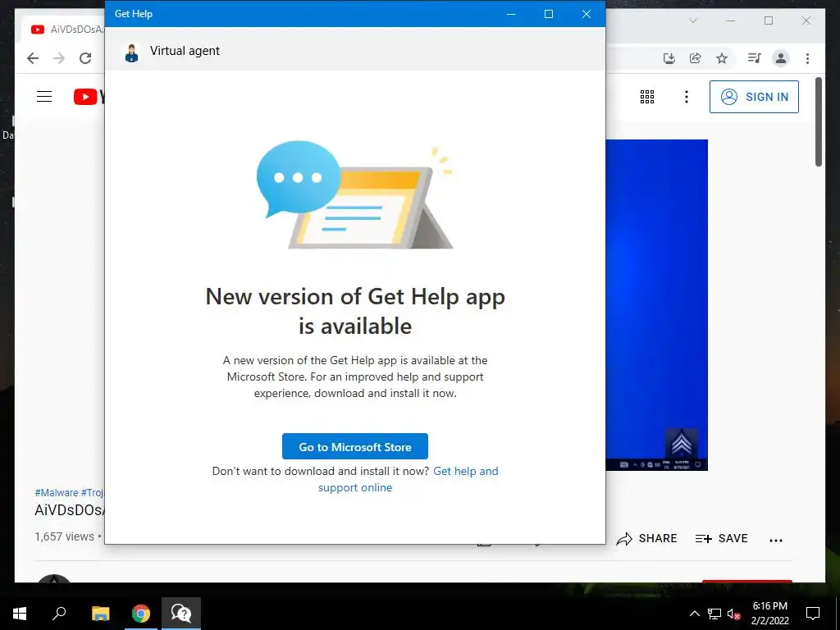The width and height of the screenshot is (840, 630).
Task: Click the Virtual agent avatar icon
Action: point(131,52)
